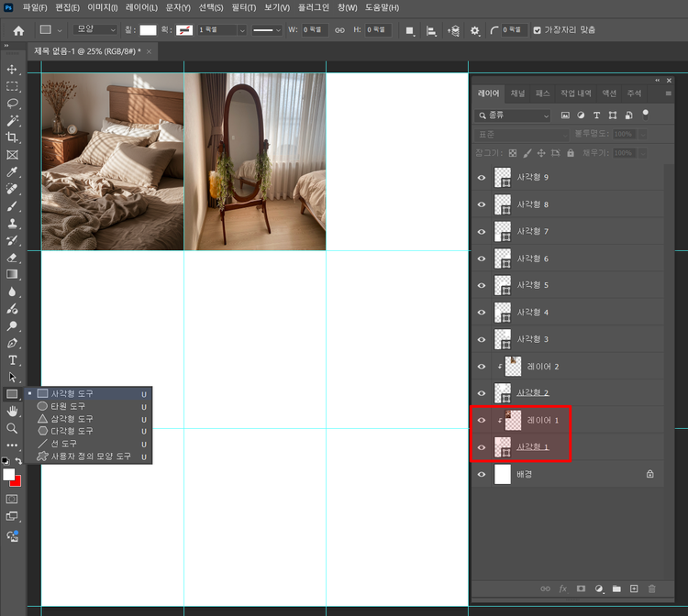Uncheck the 가장자리 맞춤 checkbox
688x616 pixels.
point(538,30)
